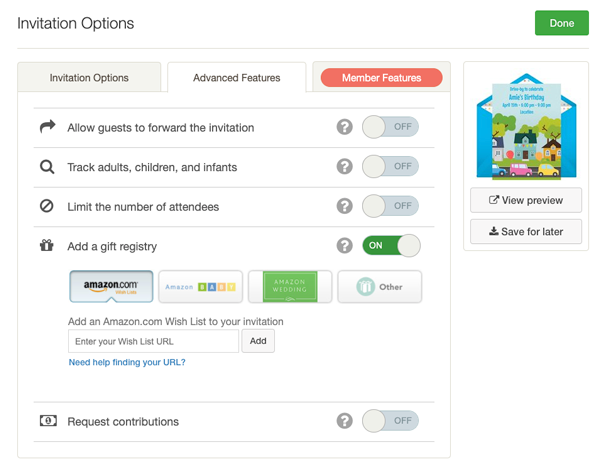Screen dimensions: 600x468
Task: Click the Wish List URL field
Action: coord(153,341)
